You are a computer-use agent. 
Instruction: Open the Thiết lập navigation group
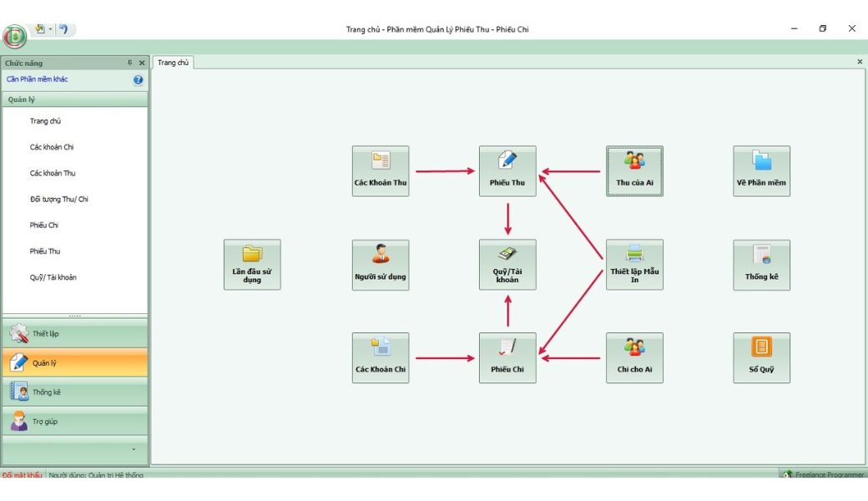click(75, 334)
